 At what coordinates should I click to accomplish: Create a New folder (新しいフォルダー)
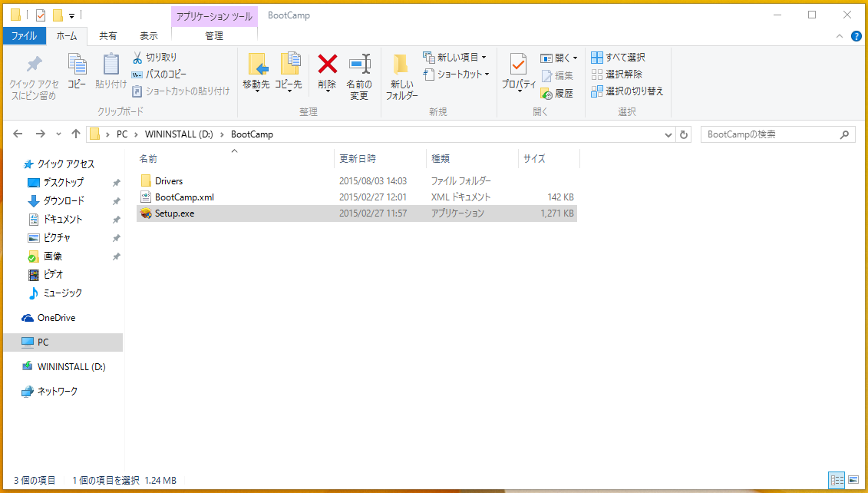[x=402, y=77]
